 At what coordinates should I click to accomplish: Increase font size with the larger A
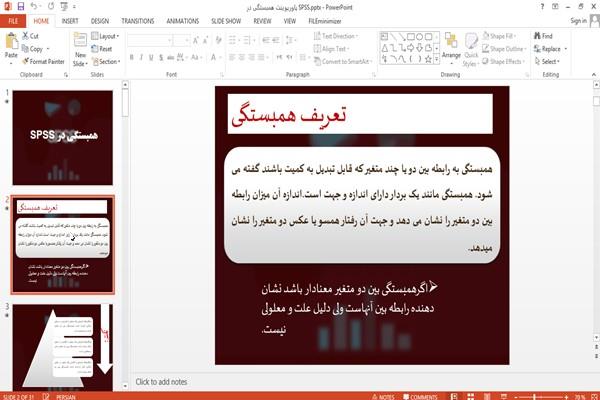(196, 40)
